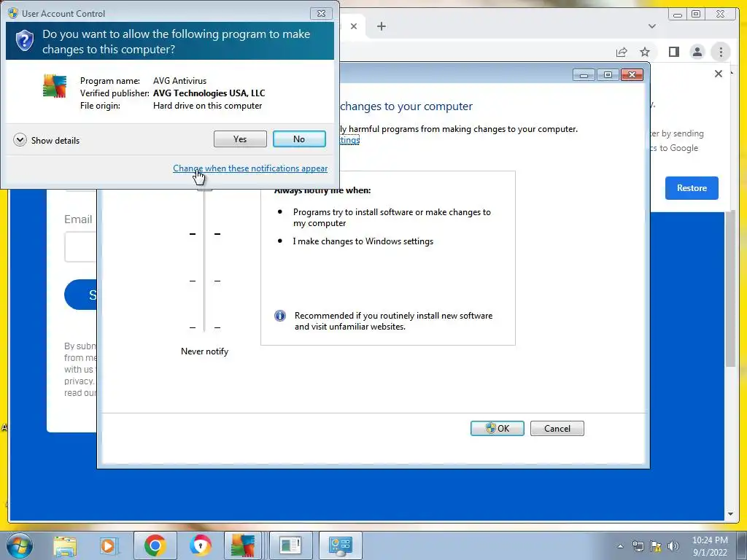Open the Chrome profile icon
The width and height of the screenshot is (747, 560).
click(x=697, y=52)
